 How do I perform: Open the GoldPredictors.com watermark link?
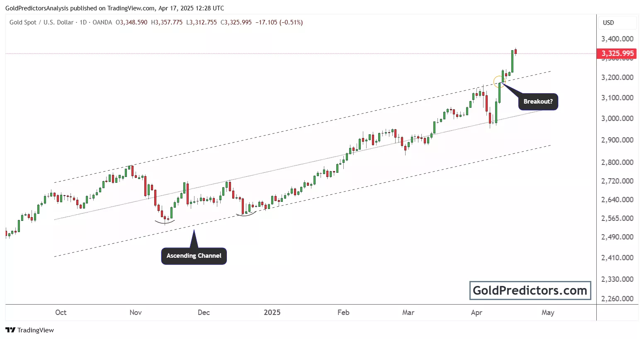(x=530, y=291)
